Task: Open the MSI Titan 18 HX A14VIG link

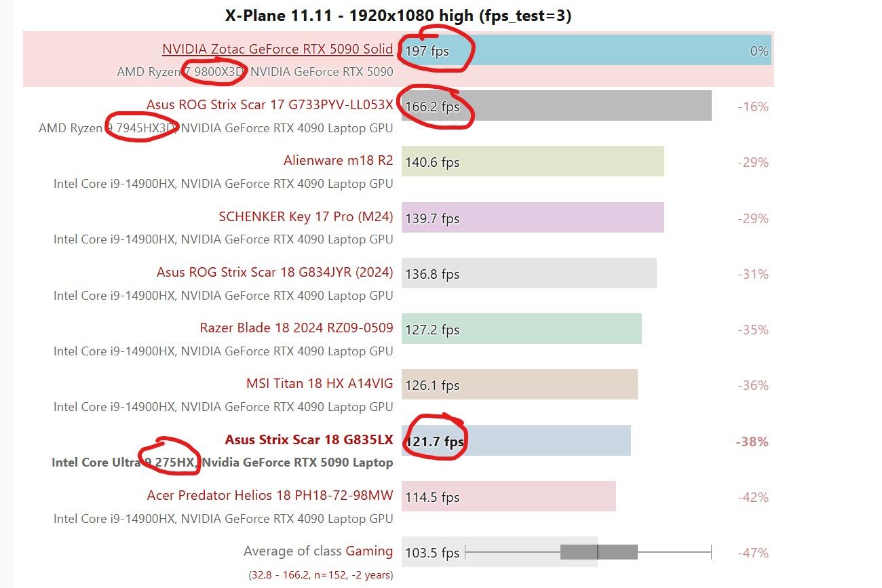Action: 320,383
